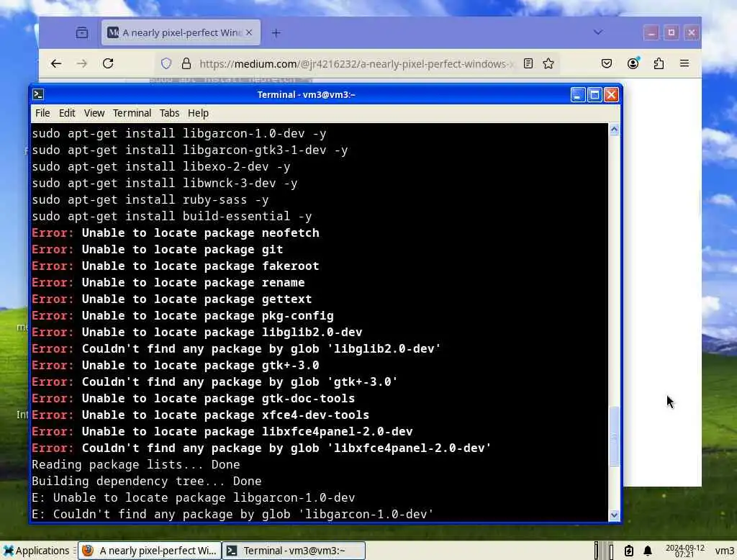Screen dimensions: 737x560
Task: Open the terminal Tabs menu
Action: [169, 113]
